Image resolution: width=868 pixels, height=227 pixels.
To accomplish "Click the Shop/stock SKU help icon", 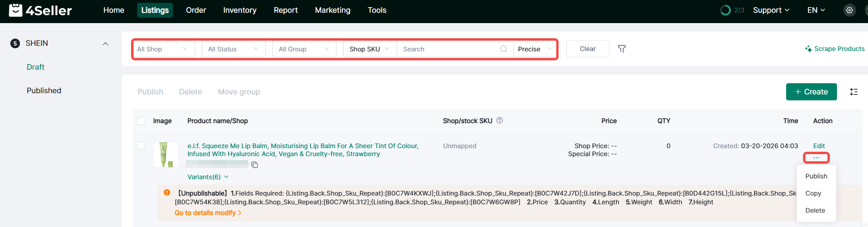I will point(500,120).
